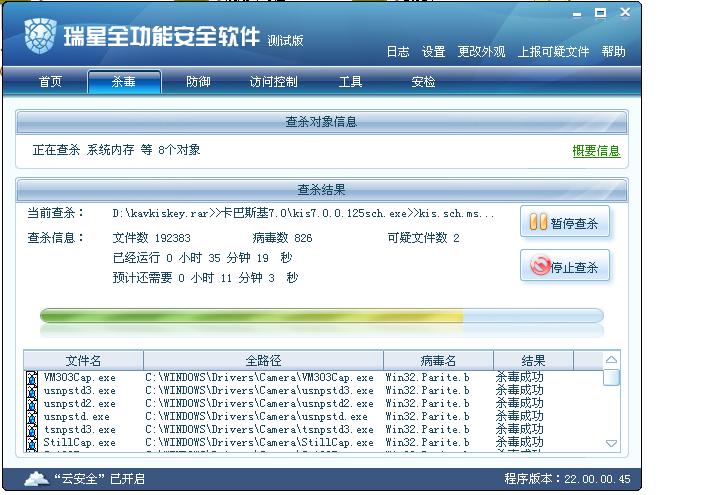Click the 程序版本 22.00.00.45 text
Viewport: 720px width, 495px height.
(x=567, y=479)
